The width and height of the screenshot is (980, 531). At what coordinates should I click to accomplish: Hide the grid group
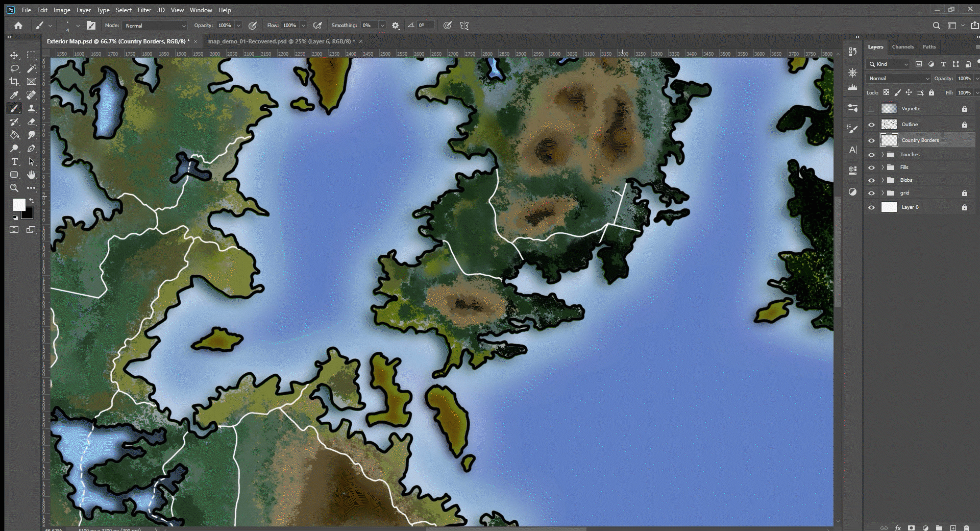pyautogui.click(x=871, y=193)
